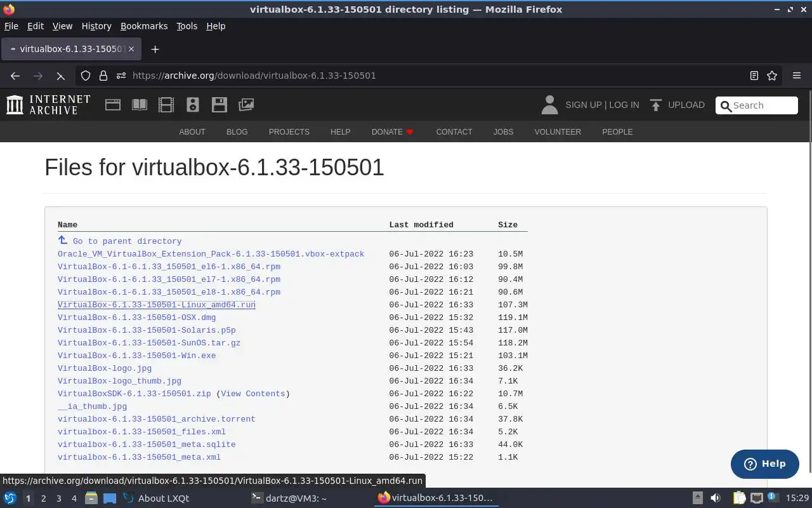The image size is (812, 508).
Task: Open the BLOG navigation link
Action: [237, 132]
